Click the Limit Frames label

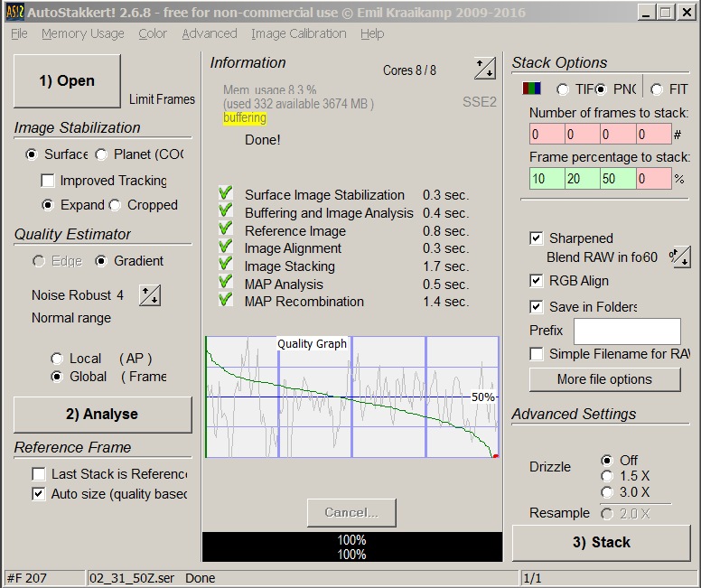162,99
